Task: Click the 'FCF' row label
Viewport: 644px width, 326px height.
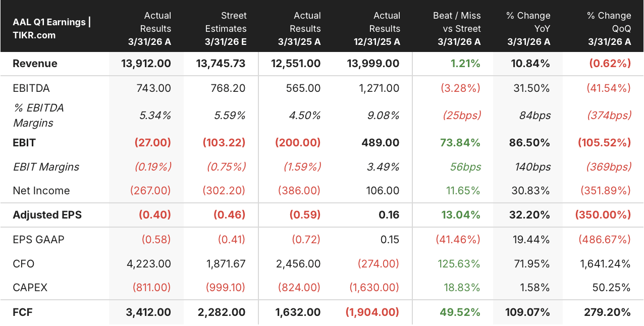Action: [23, 312]
